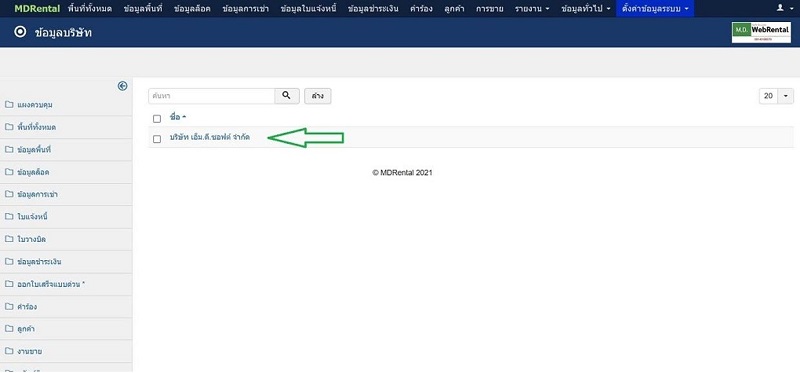This screenshot has height=373, width=800.
Task: Tick the select-all checkbox next to ชื่อ
Action: 157,119
